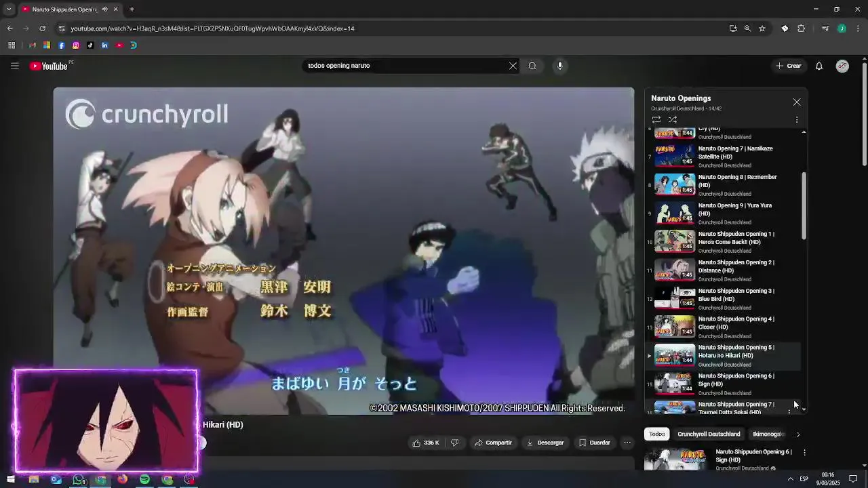Image resolution: width=868 pixels, height=488 pixels.
Task: Run the search with magnifier button
Action: (x=532, y=66)
